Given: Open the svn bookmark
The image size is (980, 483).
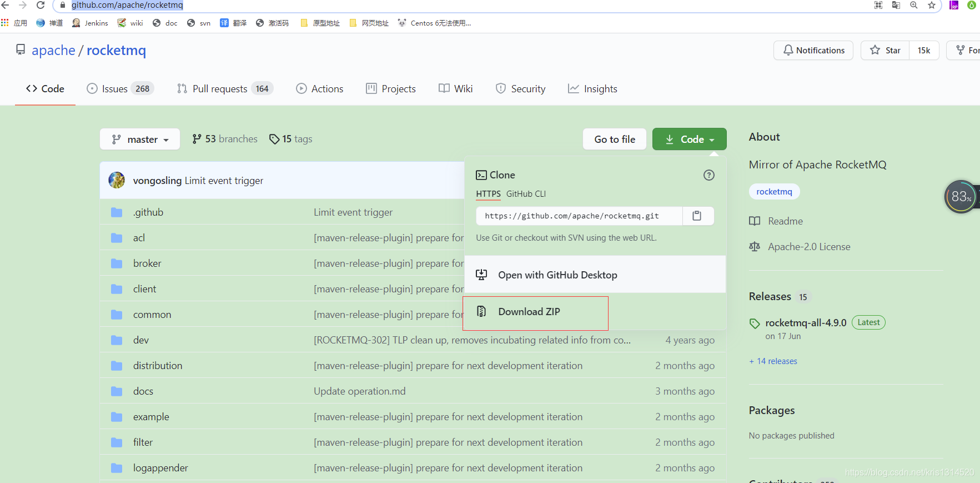Looking at the screenshot, I should [199, 23].
